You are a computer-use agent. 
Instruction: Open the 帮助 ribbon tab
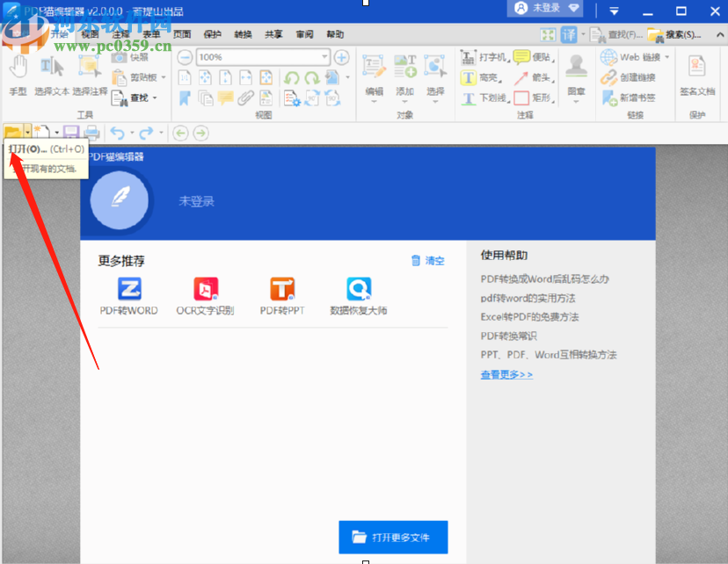pos(335,34)
